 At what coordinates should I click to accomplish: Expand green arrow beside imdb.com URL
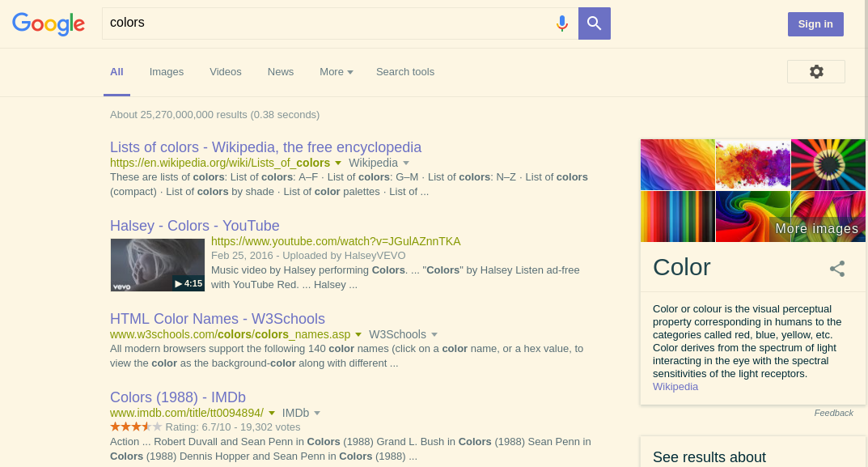pos(272,414)
